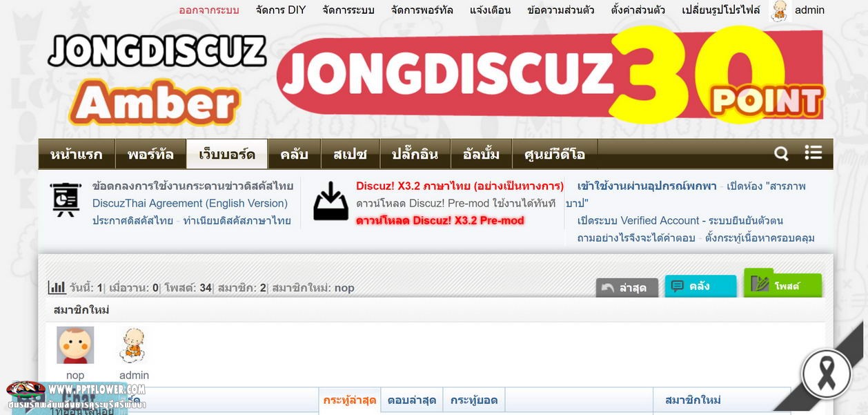Click the black ribbon mourning badge

(x=826, y=373)
